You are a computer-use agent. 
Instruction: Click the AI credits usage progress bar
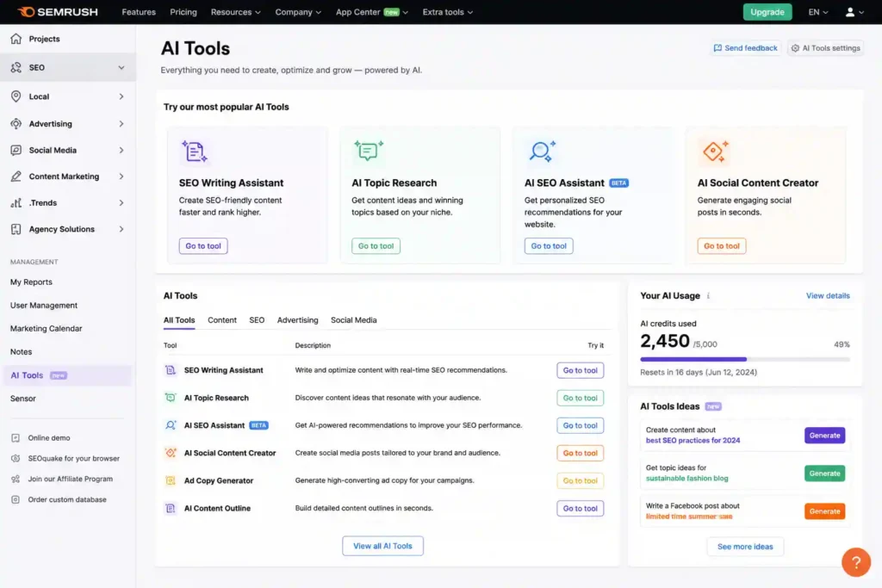click(x=745, y=359)
